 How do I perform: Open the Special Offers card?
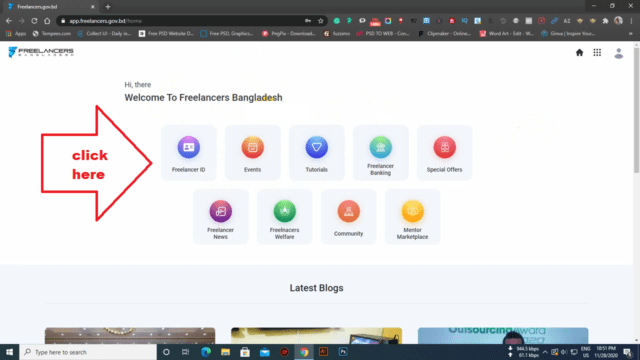point(444,153)
